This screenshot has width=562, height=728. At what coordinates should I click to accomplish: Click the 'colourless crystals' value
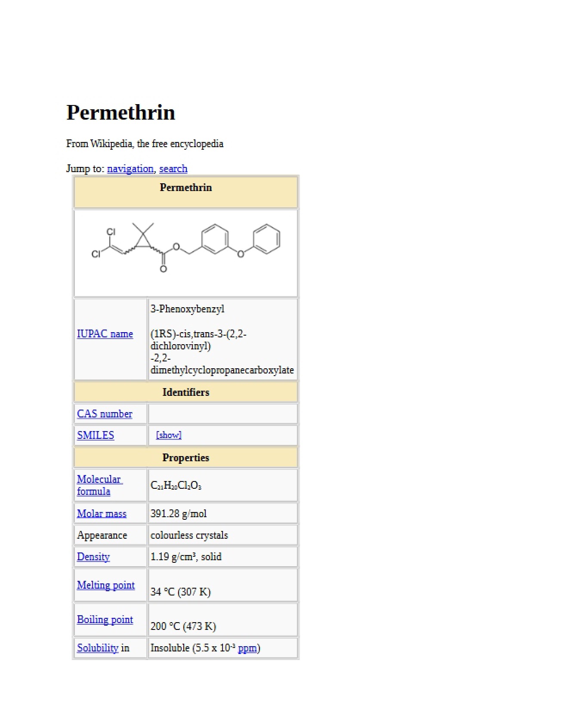point(189,535)
